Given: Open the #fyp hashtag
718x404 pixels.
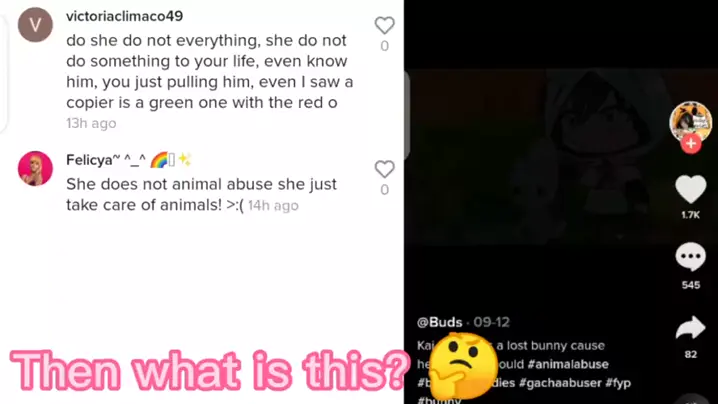Looking at the screenshot, I should pyautogui.click(x=618, y=382).
